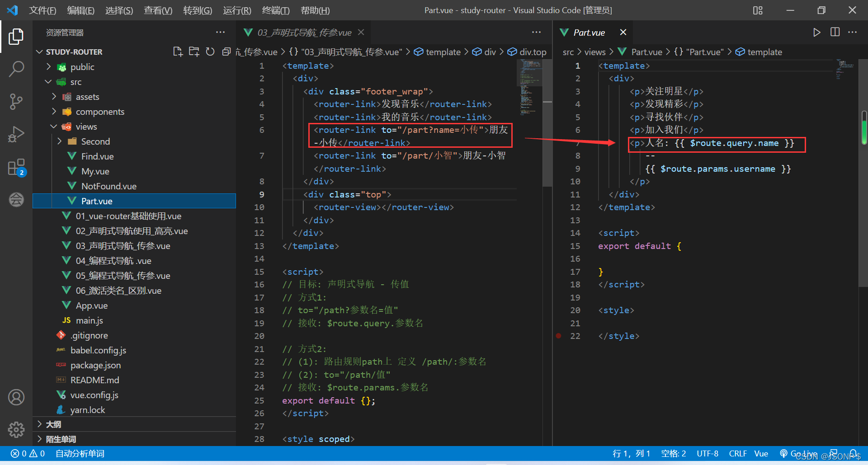Open the Accounts icon in activity bar
Screen dimensions: 868x465
(x=16, y=397)
